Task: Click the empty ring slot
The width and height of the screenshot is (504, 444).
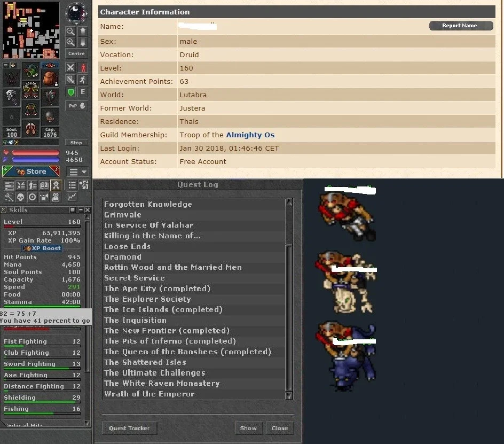Action: [x=12, y=117]
